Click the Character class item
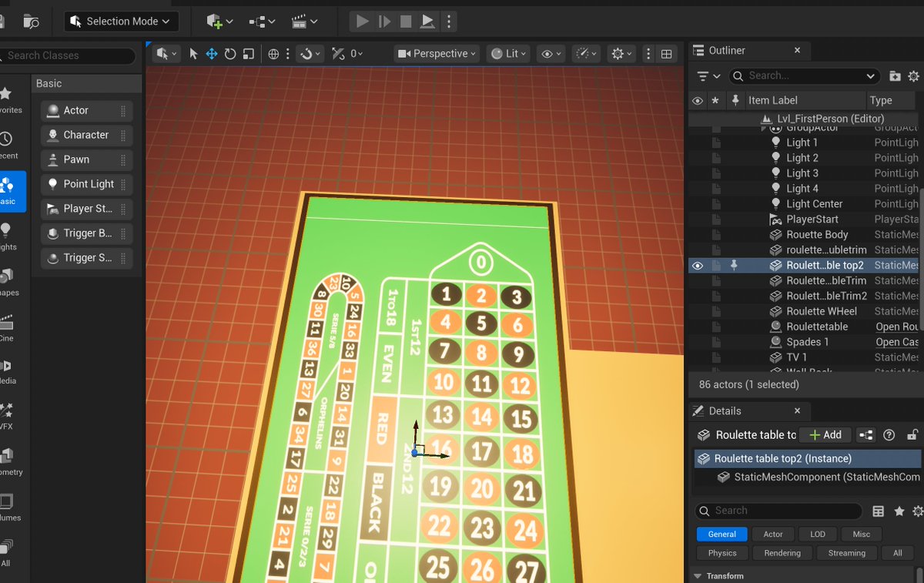This screenshot has width=924, height=583. click(87, 136)
